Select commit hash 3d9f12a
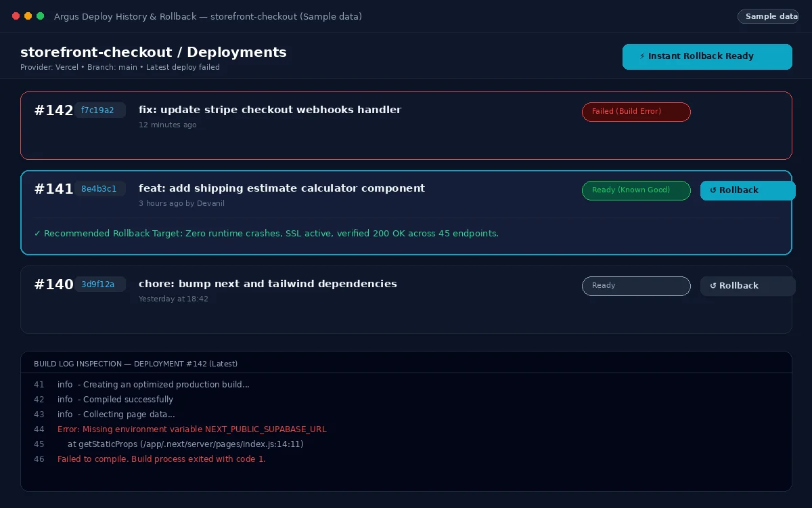Screen dimensions: 812x508 point(100,284)
